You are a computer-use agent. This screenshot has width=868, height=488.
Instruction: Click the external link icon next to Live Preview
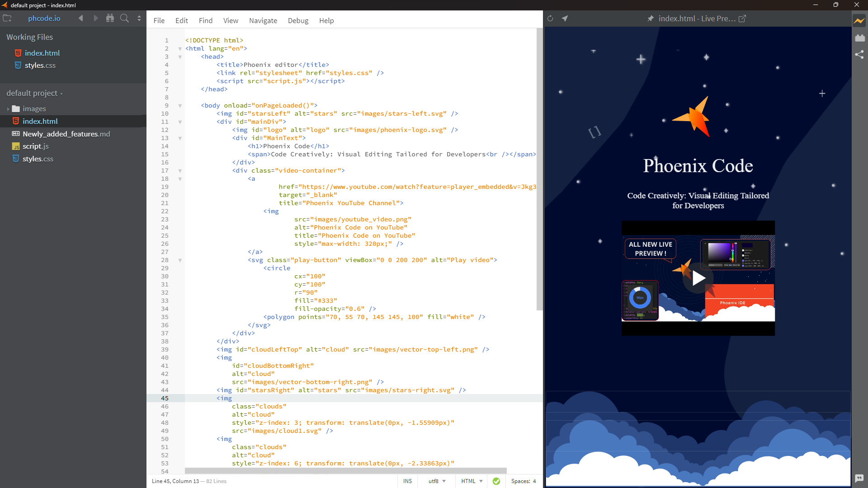(x=743, y=19)
